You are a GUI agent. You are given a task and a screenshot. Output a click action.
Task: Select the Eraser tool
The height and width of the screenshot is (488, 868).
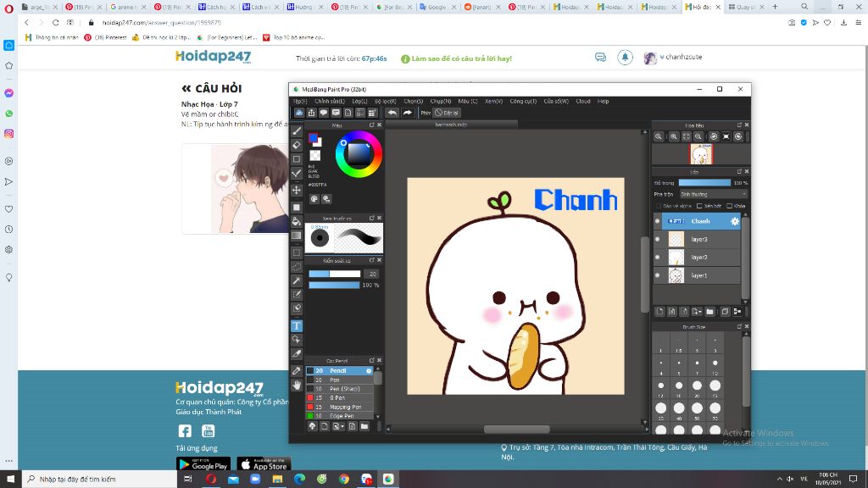[x=297, y=145]
